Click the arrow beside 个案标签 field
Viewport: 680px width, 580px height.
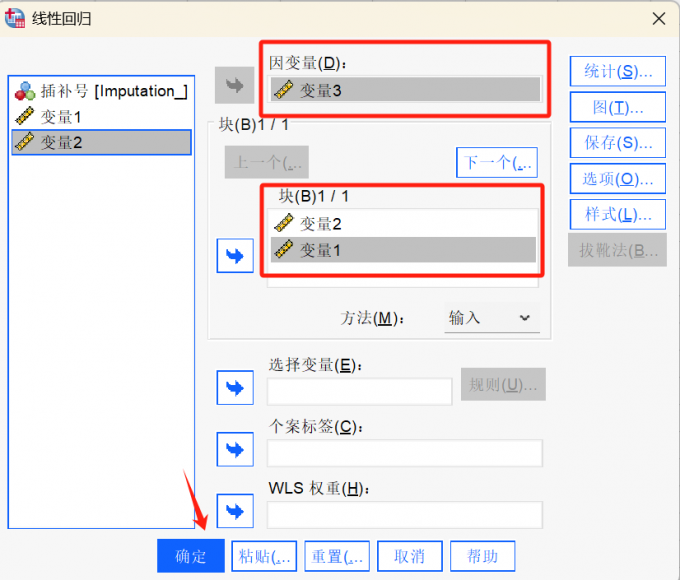(235, 449)
